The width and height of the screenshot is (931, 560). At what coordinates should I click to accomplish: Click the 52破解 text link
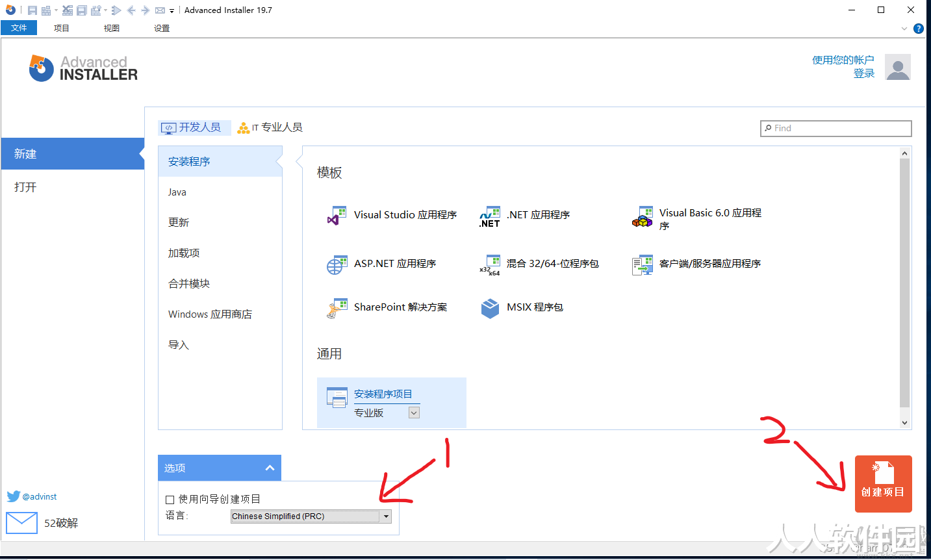(61, 523)
